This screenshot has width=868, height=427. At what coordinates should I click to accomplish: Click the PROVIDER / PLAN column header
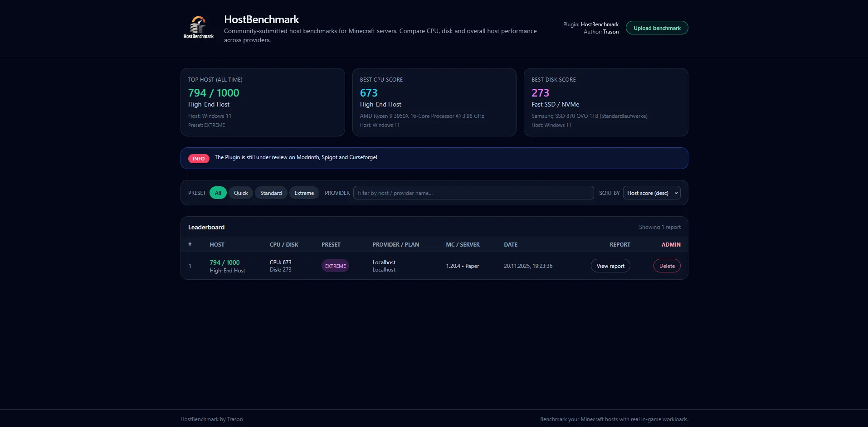click(396, 245)
